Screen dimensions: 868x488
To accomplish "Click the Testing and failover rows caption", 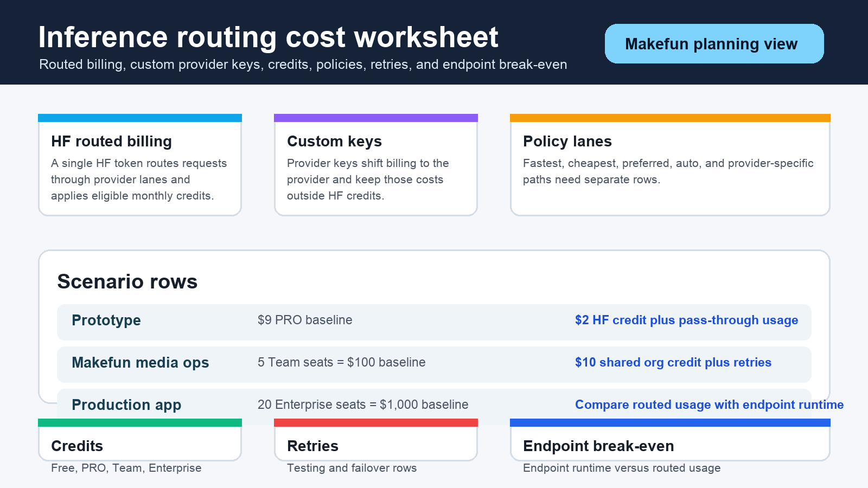I will pos(352,468).
